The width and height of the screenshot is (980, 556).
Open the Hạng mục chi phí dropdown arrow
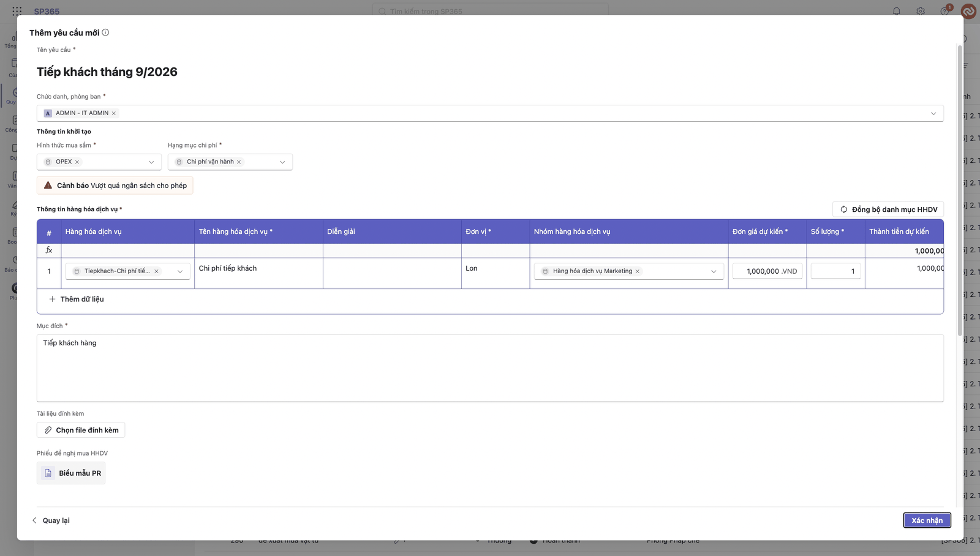pyautogui.click(x=282, y=162)
